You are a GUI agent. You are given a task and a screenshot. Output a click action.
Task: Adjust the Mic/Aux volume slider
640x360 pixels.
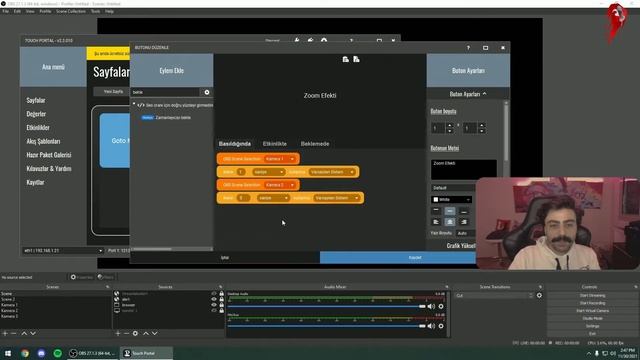coord(327,326)
